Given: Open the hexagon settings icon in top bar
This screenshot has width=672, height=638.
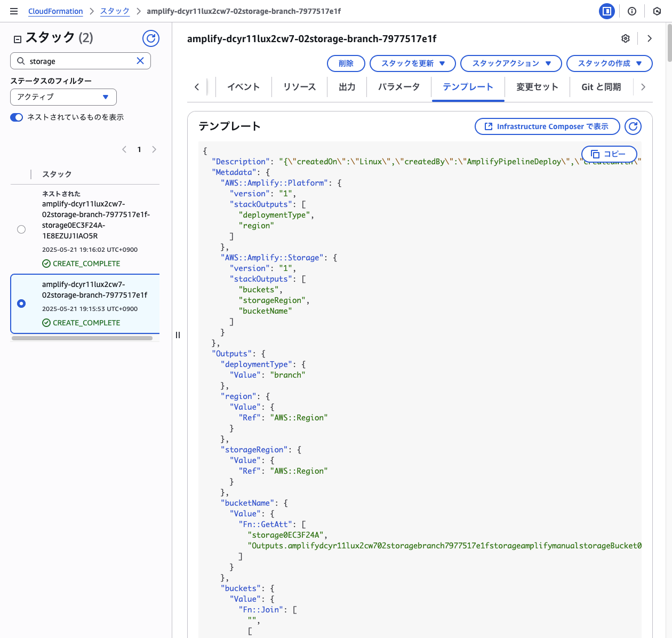Looking at the screenshot, I should (x=657, y=11).
